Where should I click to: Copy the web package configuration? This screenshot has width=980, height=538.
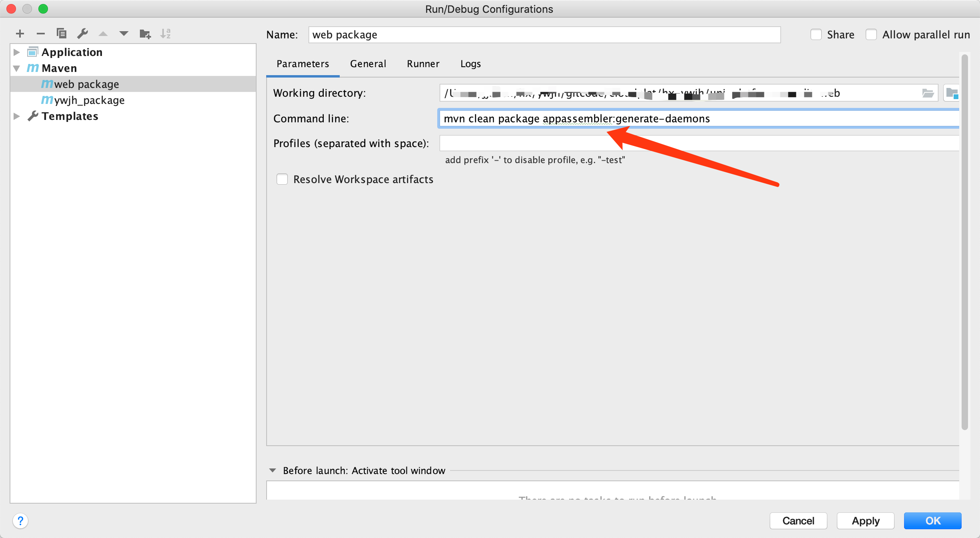[61, 34]
